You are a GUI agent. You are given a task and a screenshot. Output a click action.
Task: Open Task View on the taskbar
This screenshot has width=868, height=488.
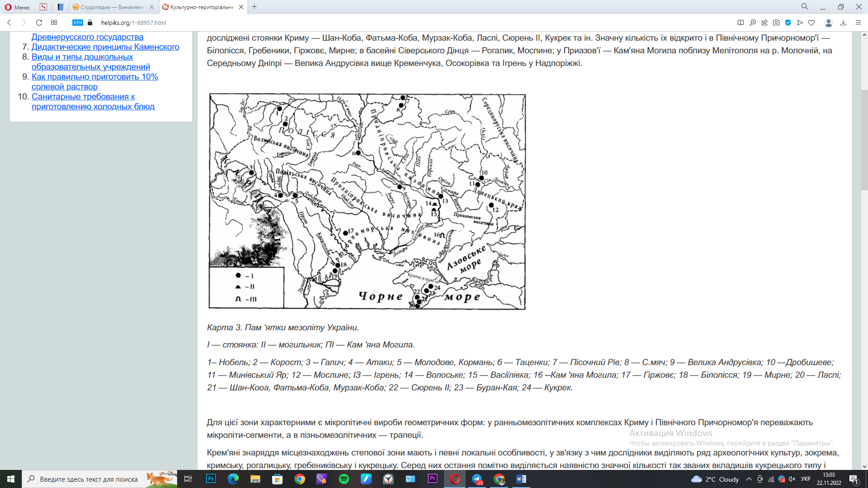point(188,479)
